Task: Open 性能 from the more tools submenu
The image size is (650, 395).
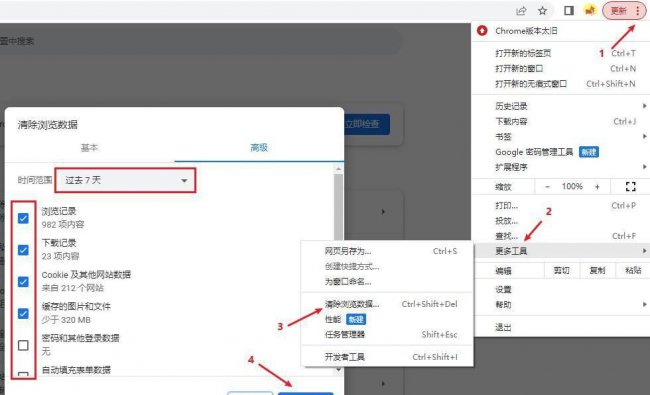Action: [387, 319]
